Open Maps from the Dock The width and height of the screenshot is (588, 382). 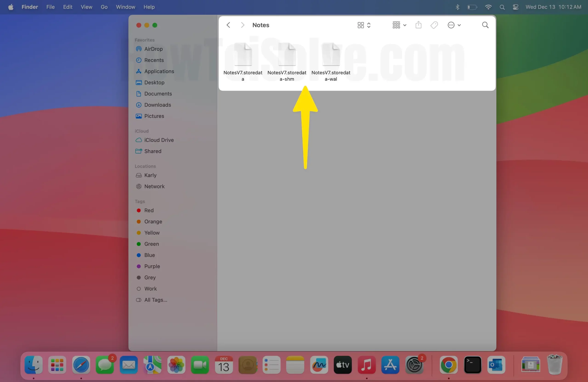[153, 365]
